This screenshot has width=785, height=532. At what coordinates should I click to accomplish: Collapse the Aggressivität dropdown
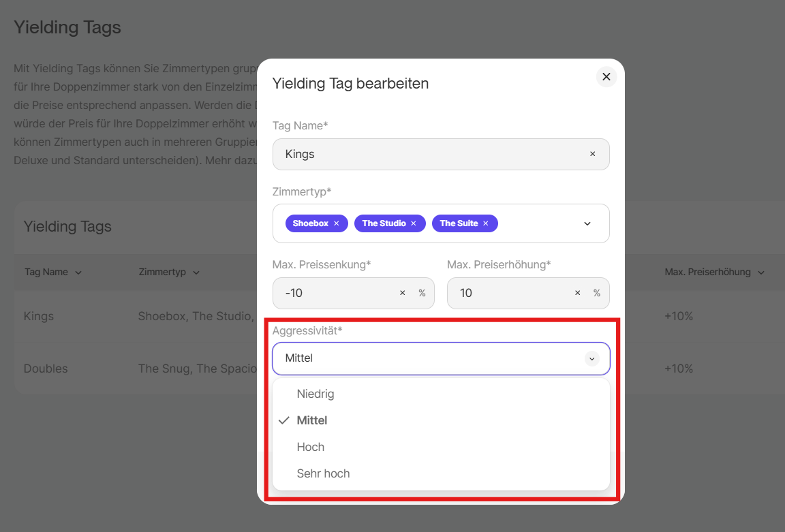591,358
